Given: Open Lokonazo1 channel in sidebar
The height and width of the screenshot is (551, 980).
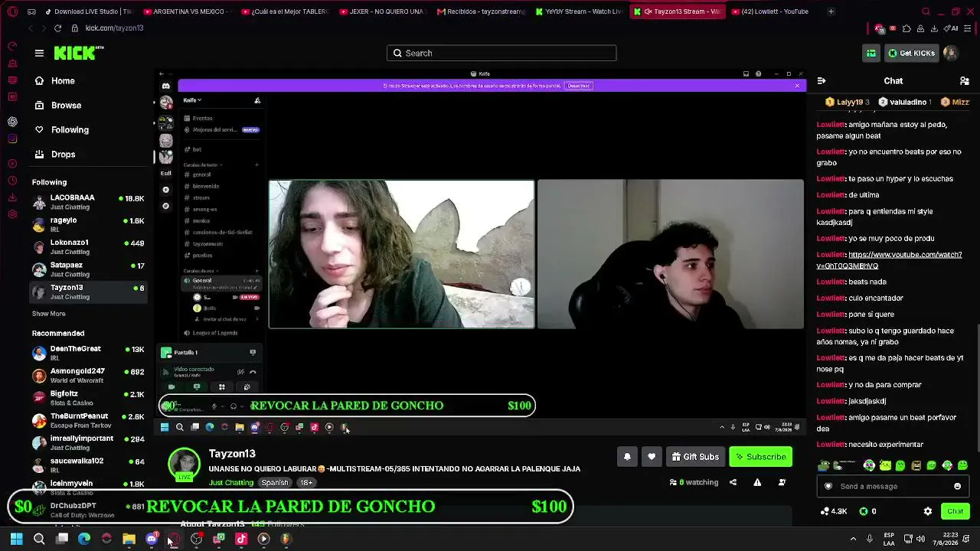Looking at the screenshot, I should point(89,247).
